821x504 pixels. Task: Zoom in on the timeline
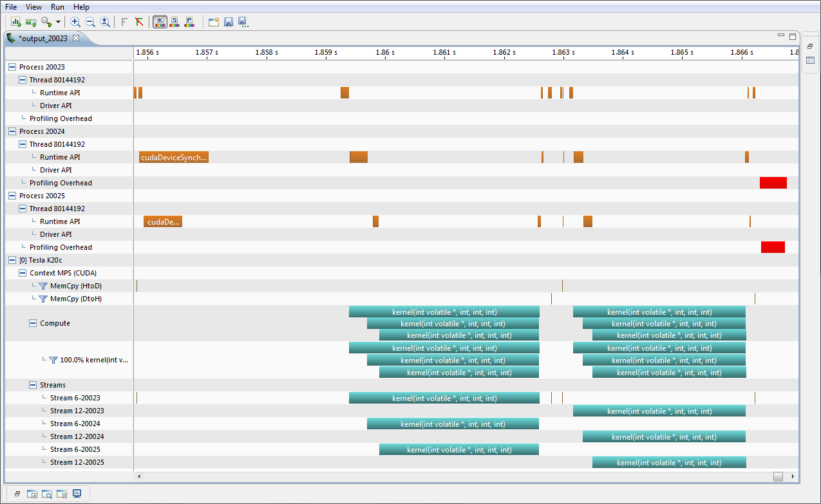(x=75, y=21)
